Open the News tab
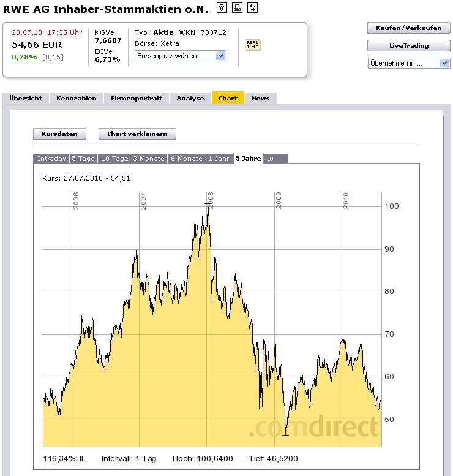The width and height of the screenshot is (453, 476). point(260,98)
